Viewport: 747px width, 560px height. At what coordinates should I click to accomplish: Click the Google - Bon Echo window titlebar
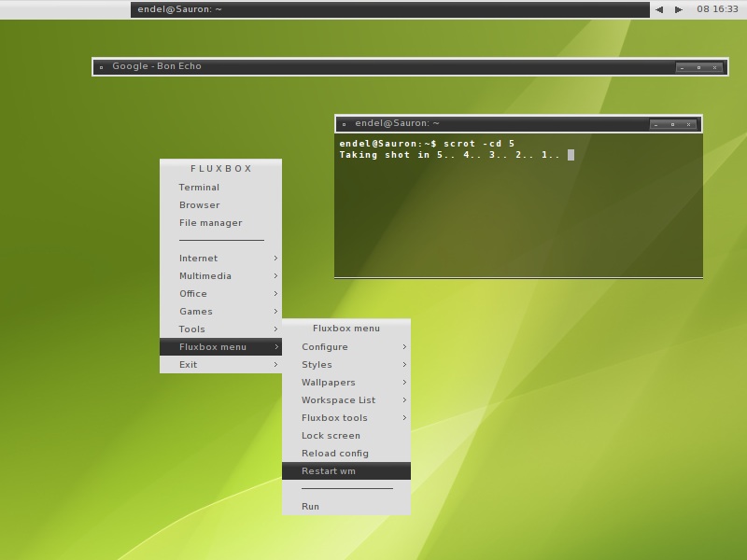(410, 66)
